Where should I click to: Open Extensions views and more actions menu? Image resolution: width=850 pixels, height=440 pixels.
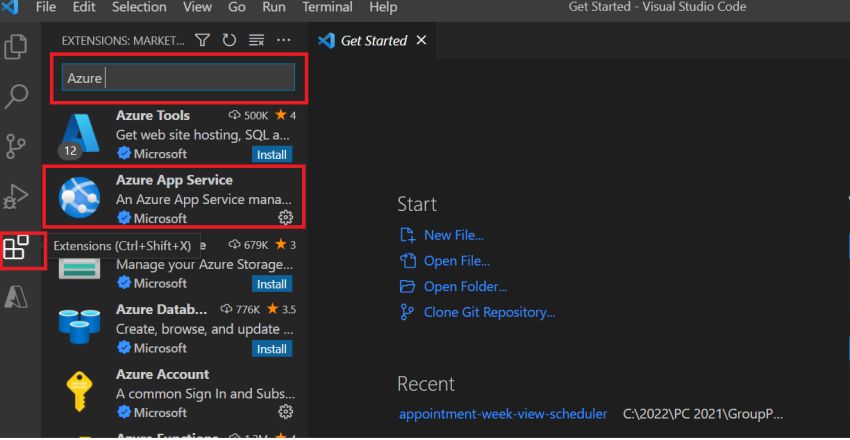[284, 40]
